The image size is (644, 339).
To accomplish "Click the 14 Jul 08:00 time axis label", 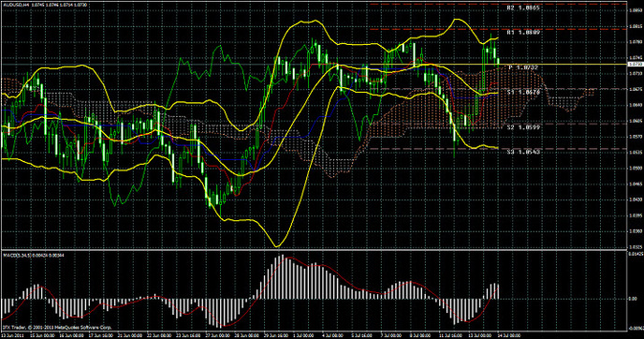I will pos(509,335).
